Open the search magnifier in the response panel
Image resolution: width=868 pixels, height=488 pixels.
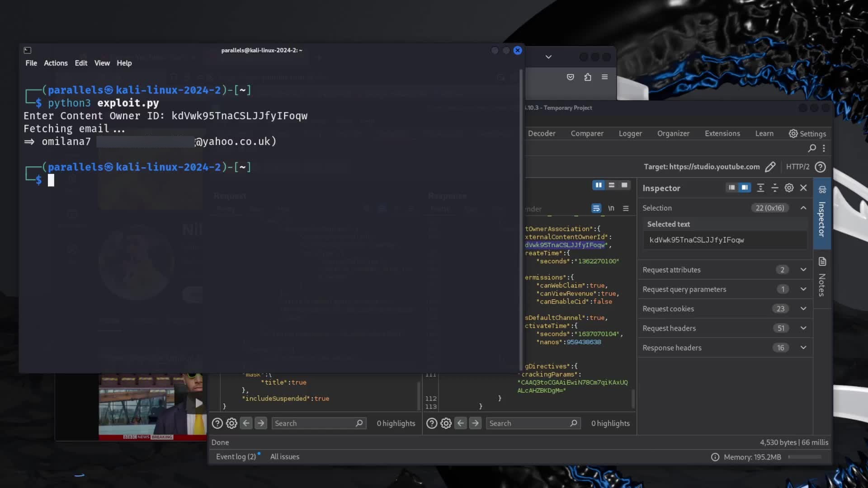pos(573,423)
